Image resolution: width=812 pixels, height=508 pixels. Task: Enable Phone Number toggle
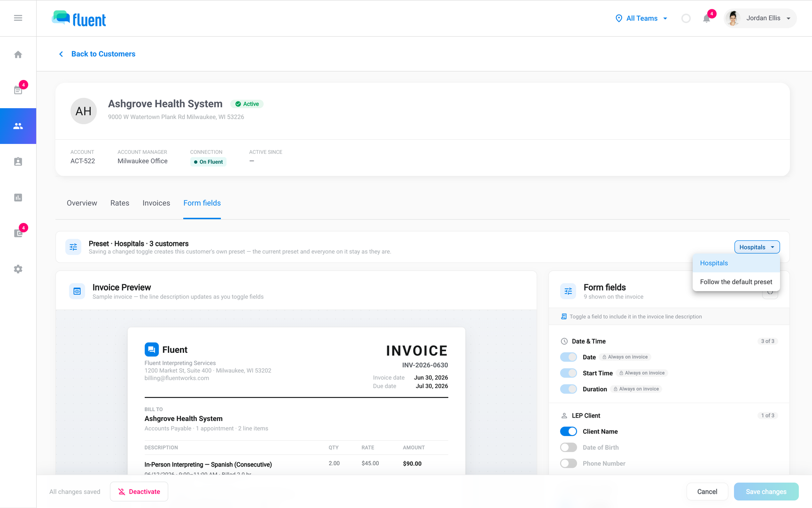click(569, 463)
